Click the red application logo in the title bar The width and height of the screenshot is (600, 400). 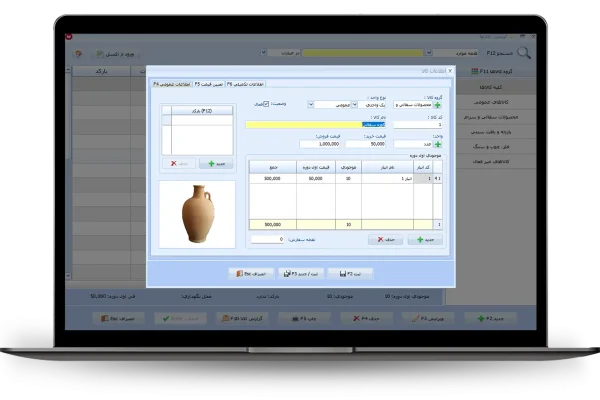point(69,37)
